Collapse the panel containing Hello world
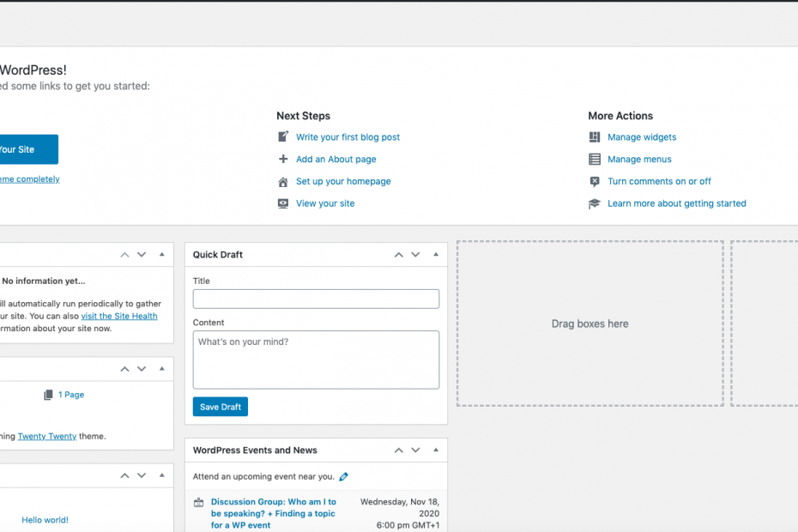 pyautogui.click(x=162, y=475)
